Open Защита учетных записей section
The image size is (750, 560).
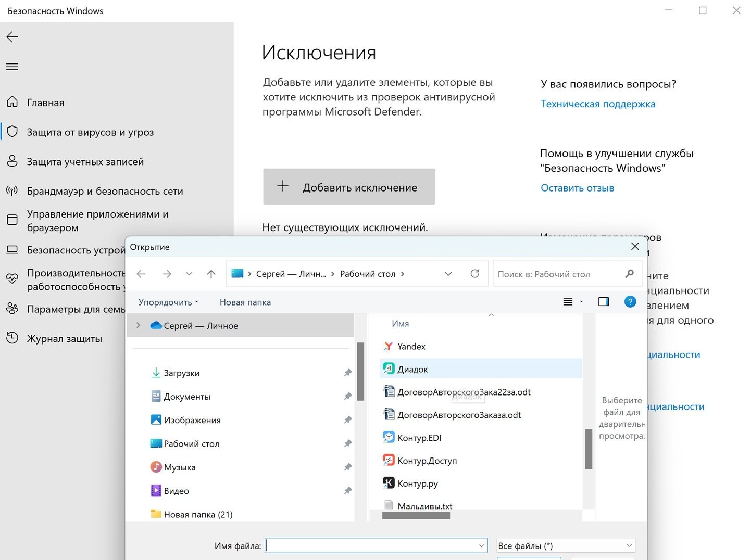(x=85, y=162)
